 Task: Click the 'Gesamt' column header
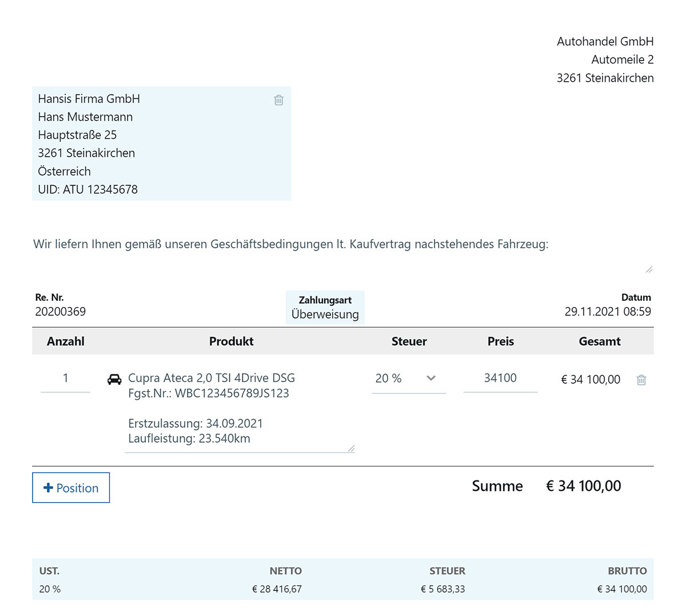click(x=600, y=341)
